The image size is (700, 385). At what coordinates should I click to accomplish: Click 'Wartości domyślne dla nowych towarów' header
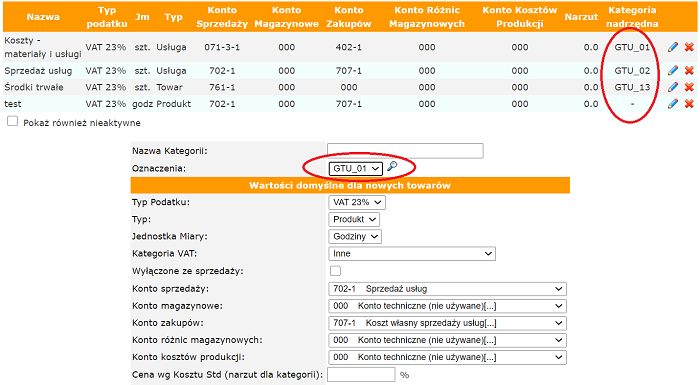pyautogui.click(x=350, y=185)
